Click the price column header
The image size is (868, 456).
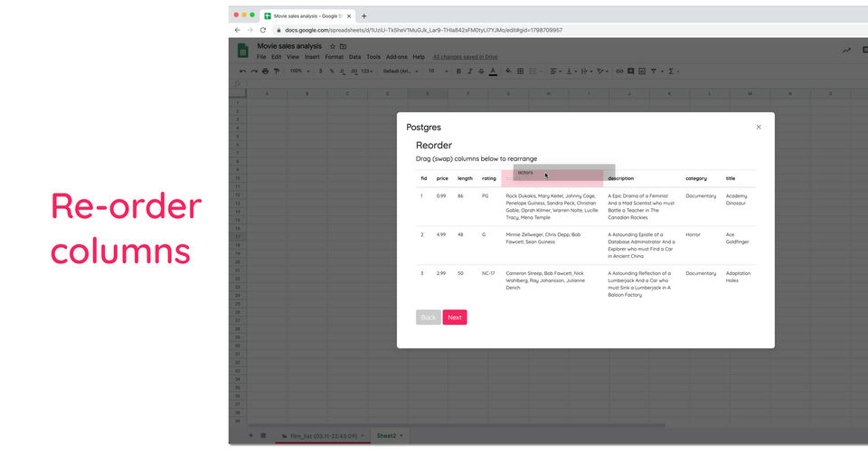(442, 178)
